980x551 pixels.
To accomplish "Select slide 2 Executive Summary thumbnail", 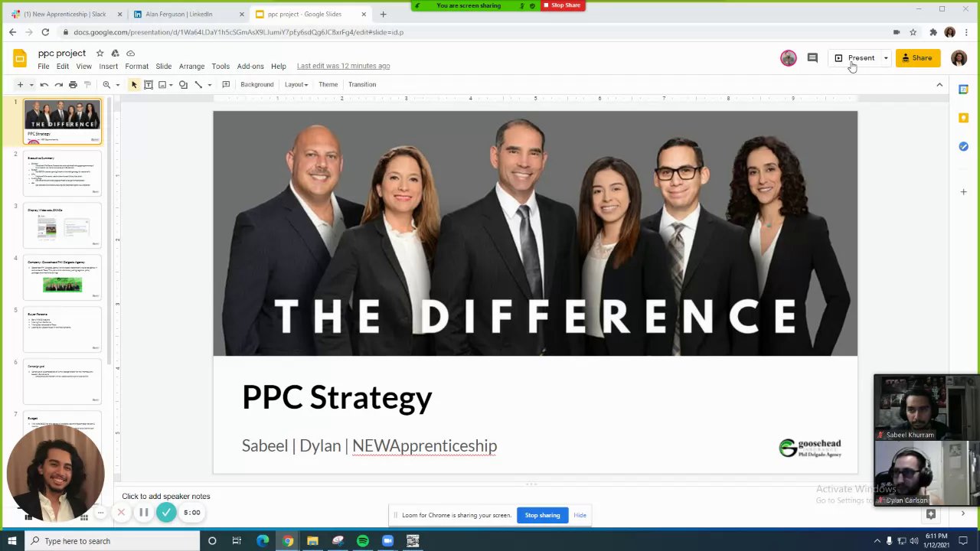I will coord(62,173).
